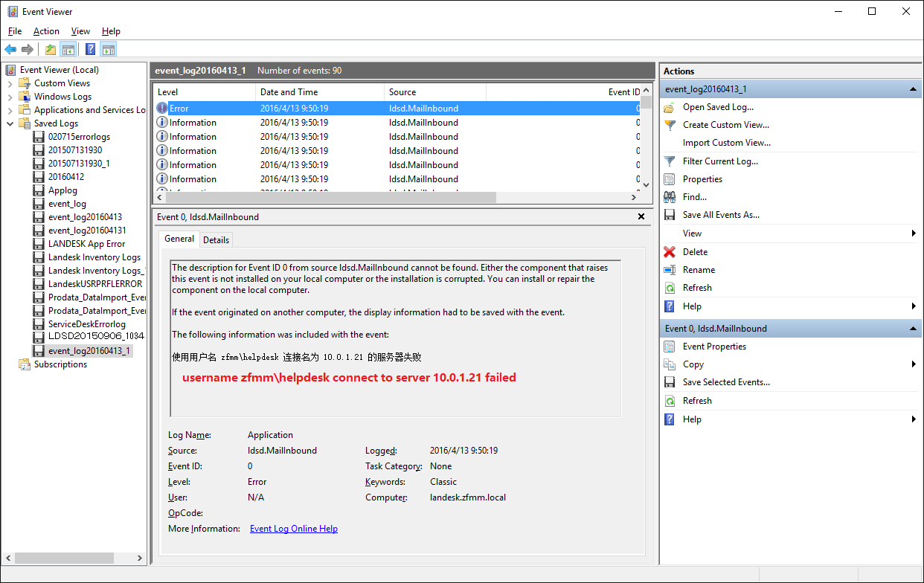
Task: Click the Event Properties icon
Action: click(x=669, y=347)
